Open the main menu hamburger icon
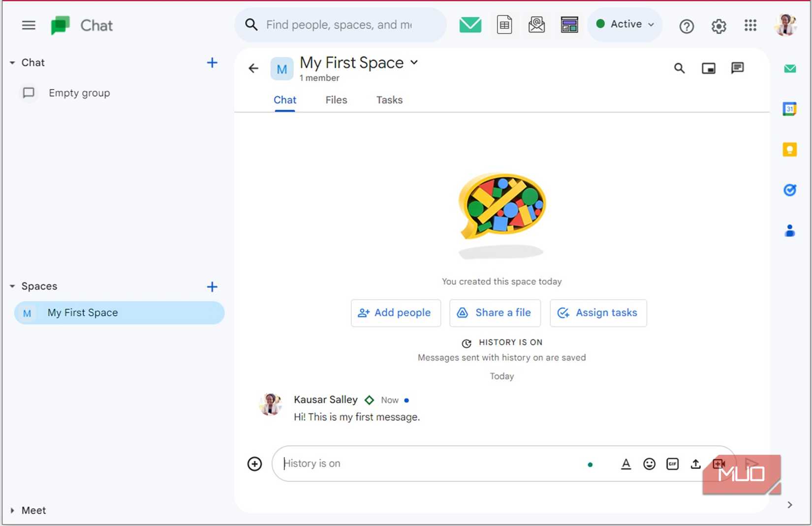Screen dimensions: 812x526 (29, 25)
